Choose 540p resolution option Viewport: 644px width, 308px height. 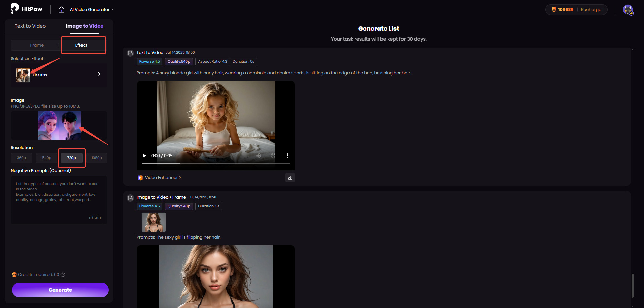47,158
